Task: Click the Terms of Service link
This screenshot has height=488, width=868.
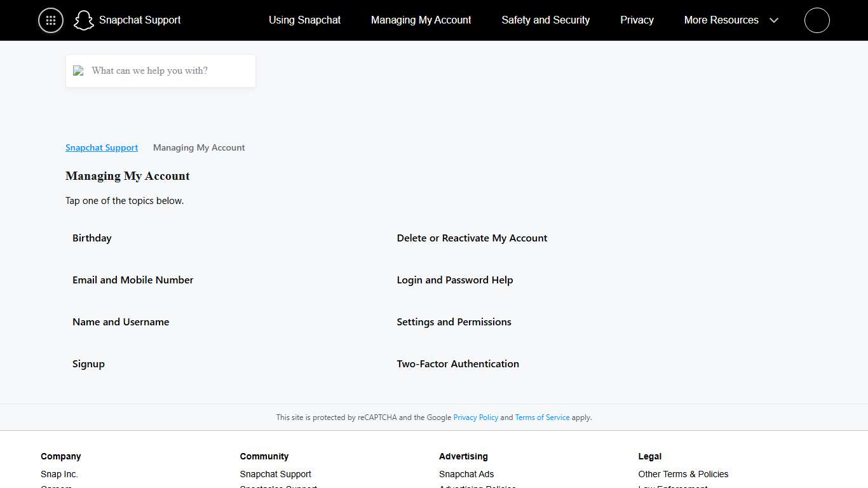Action: pyautogui.click(x=541, y=417)
